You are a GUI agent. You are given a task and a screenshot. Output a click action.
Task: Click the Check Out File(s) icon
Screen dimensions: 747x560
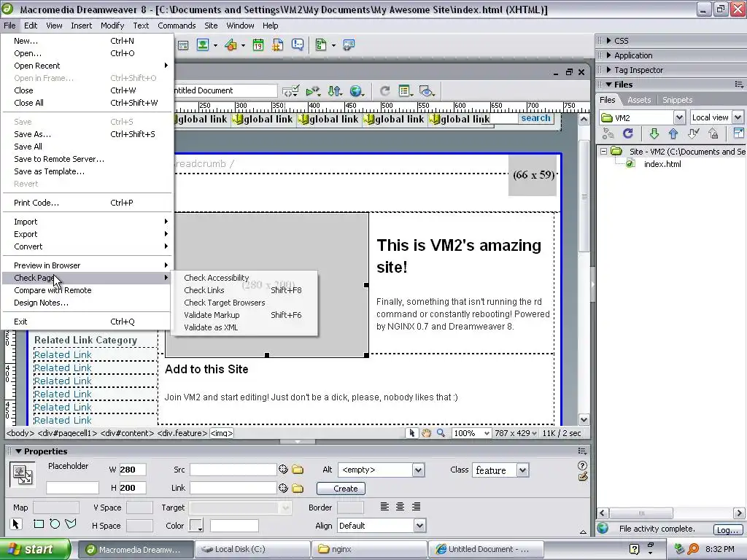(x=694, y=134)
